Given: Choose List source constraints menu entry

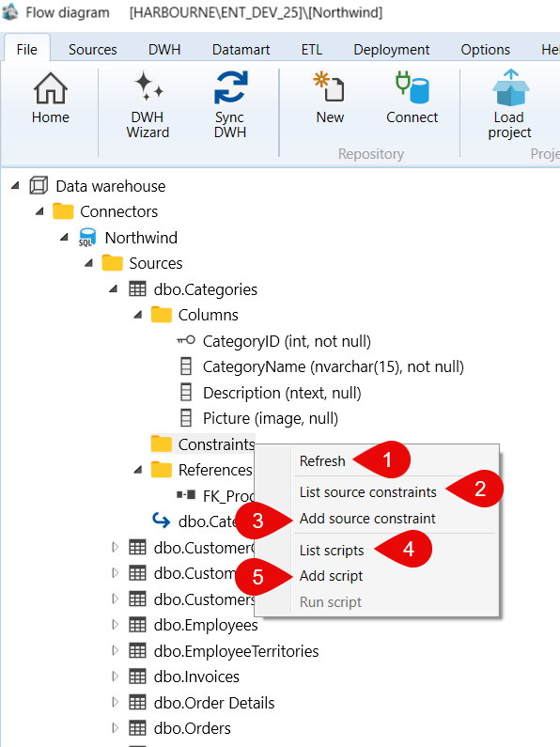Looking at the screenshot, I should tap(368, 492).
